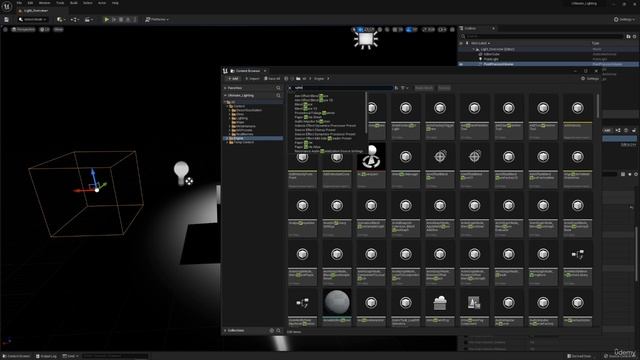Click the Add button in Content Browser
Screen dimensions: 640x360
[x=233, y=79]
